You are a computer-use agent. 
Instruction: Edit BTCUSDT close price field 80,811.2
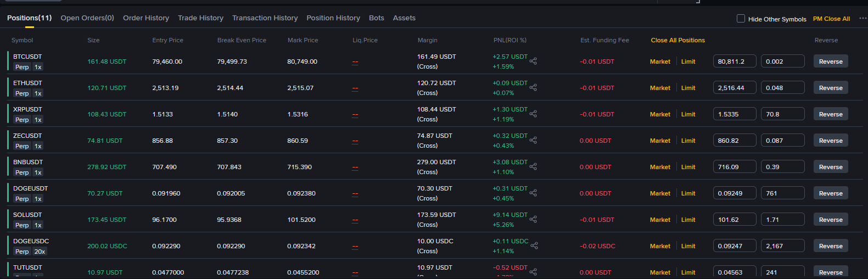(x=735, y=62)
